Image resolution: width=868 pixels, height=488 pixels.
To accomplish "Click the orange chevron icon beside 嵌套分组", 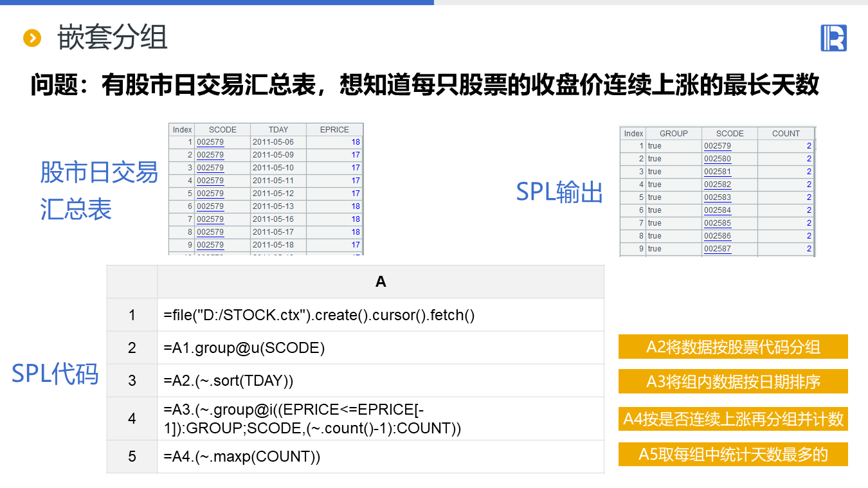I will click(32, 39).
